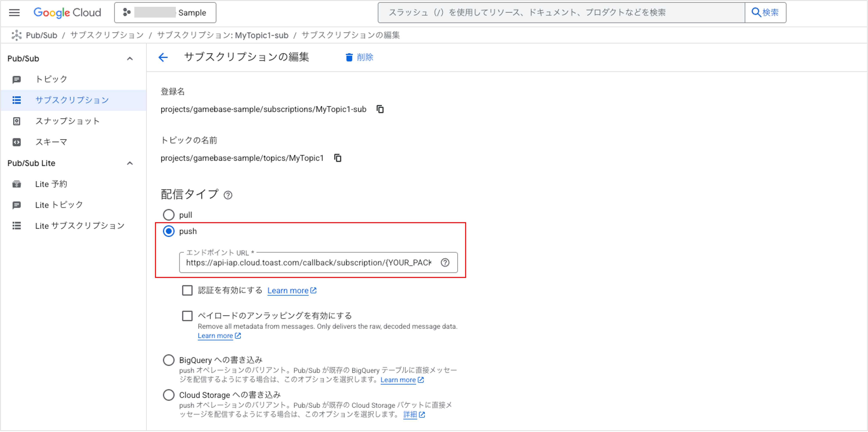Copy the topic name path
Screen dimensions: 868x432
pyautogui.click(x=338, y=158)
